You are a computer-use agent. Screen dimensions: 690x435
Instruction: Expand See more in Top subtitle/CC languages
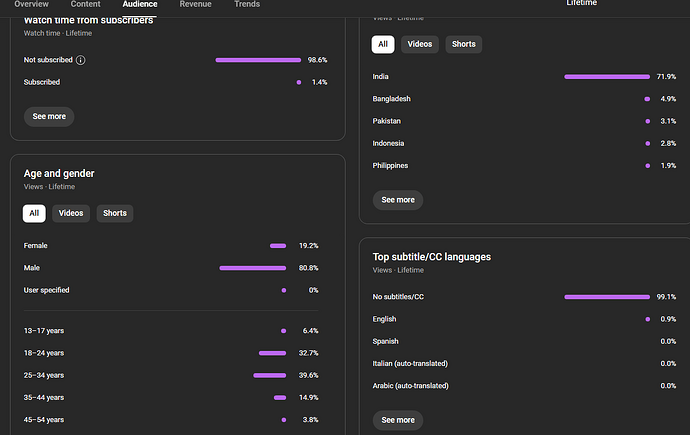tap(398, 420)
